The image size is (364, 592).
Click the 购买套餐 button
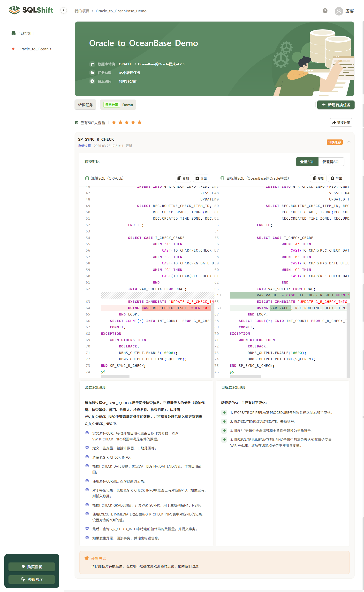tap(32, 567)
